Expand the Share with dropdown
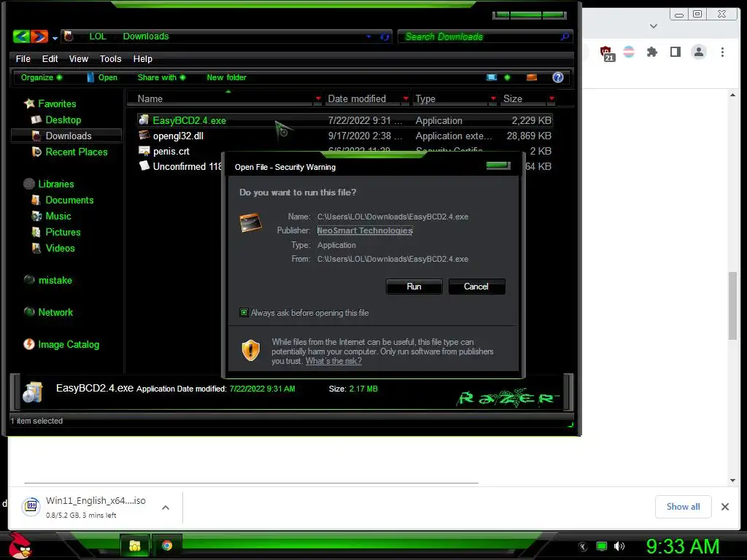The height and width of the screenshot is (560, 747). click(x=161, y=77)
